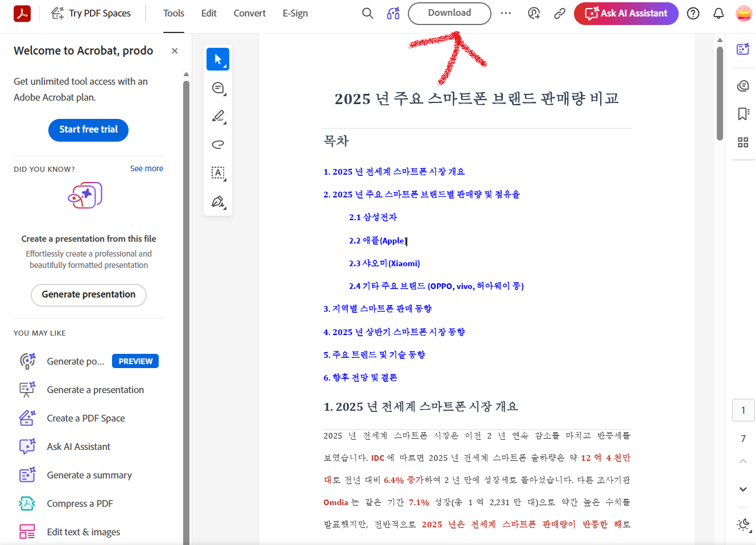Click the Download button

point(449,13)
